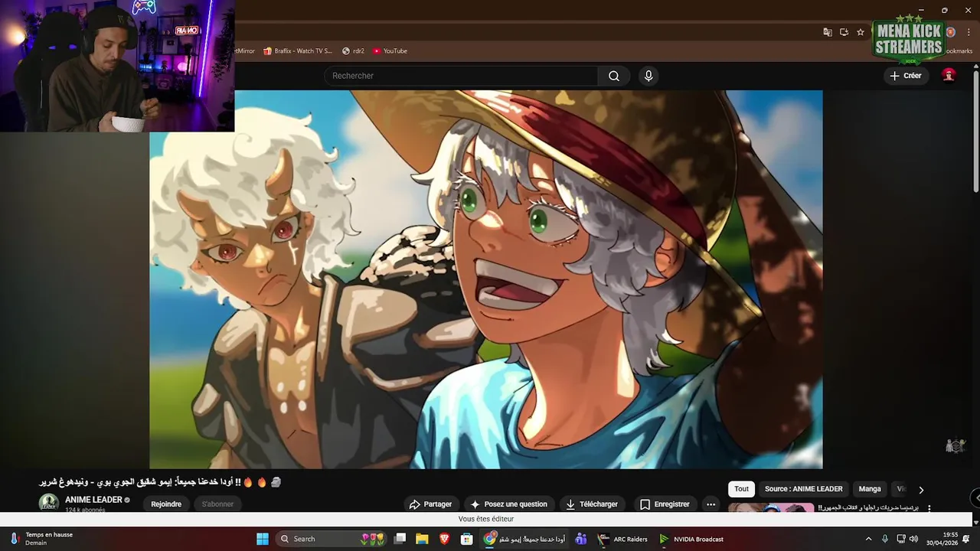Screen dimensions: 980x551
Task: Click Posez une question button
Action: click(x=509, y=504)
